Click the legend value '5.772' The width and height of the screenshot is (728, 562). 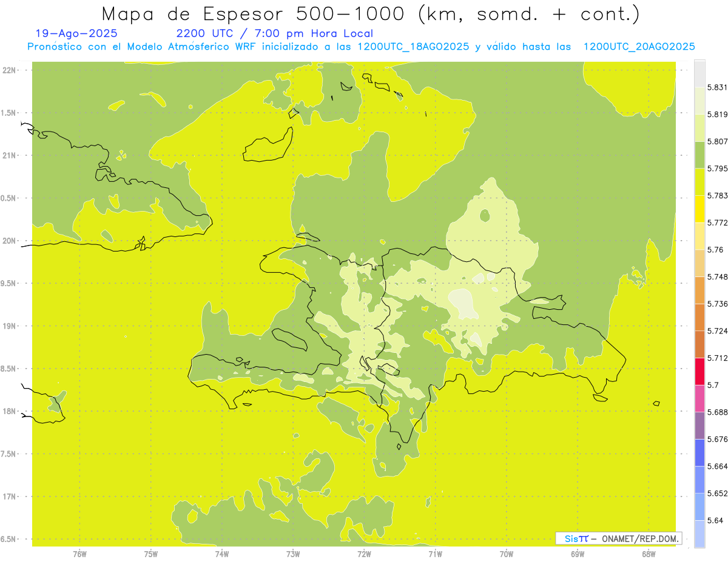[718, 222]
